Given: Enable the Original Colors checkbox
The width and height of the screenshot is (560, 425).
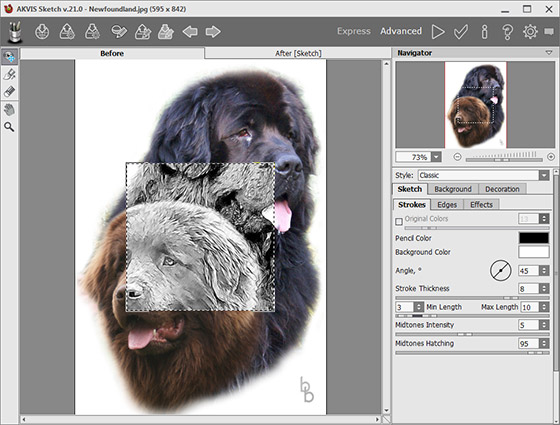Looking at the screenshot, I should (x=399, y=221).
